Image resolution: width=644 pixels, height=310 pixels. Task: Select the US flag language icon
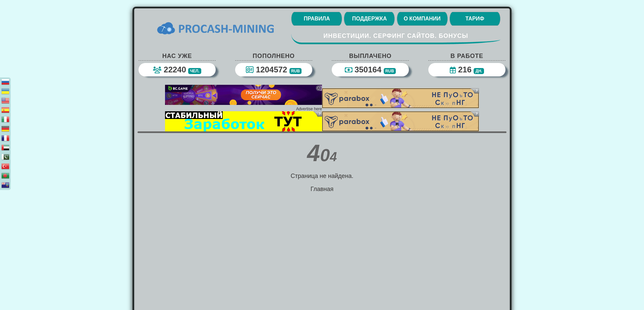coord(5,100)
